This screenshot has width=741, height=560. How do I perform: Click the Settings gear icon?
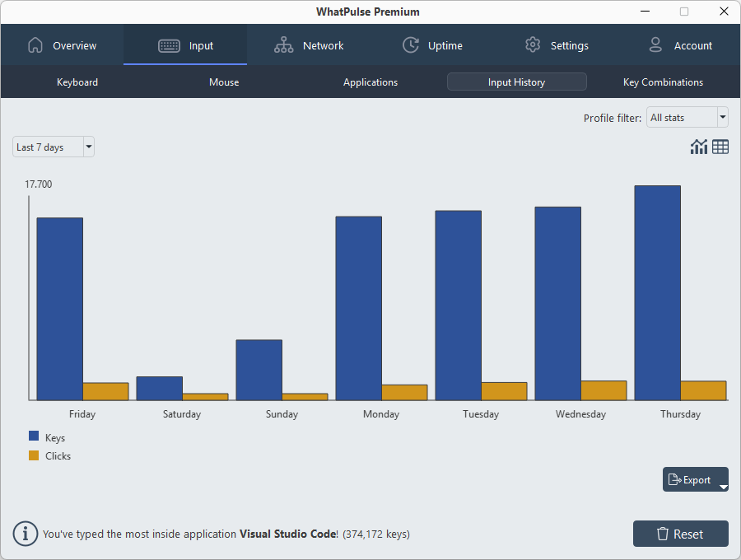533,45
